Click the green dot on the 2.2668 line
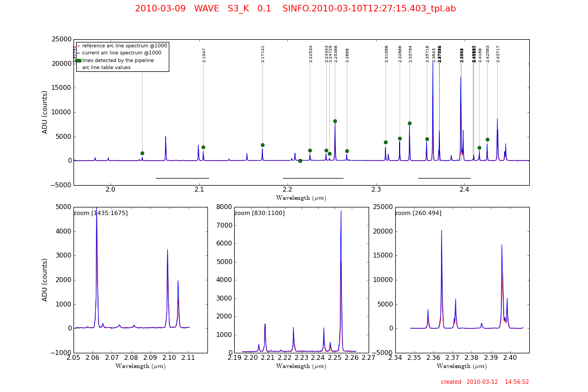 click(347, 151)
